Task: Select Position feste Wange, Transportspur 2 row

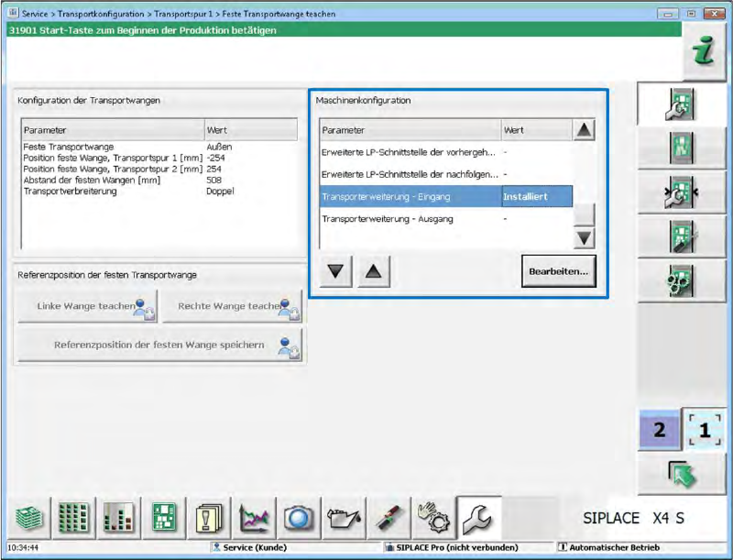Action: tap(159, 170)
